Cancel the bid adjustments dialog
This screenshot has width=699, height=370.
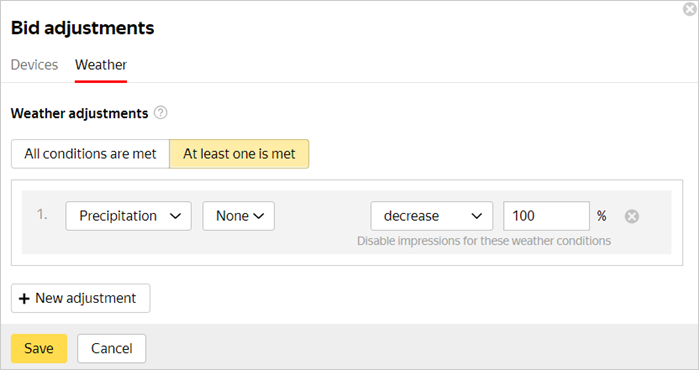click(x=111, y=348)
